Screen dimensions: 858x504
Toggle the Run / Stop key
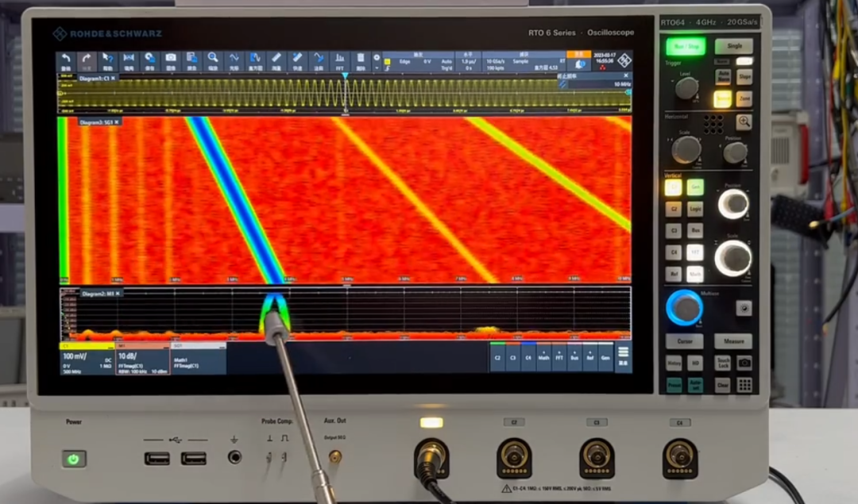(686, 47)
